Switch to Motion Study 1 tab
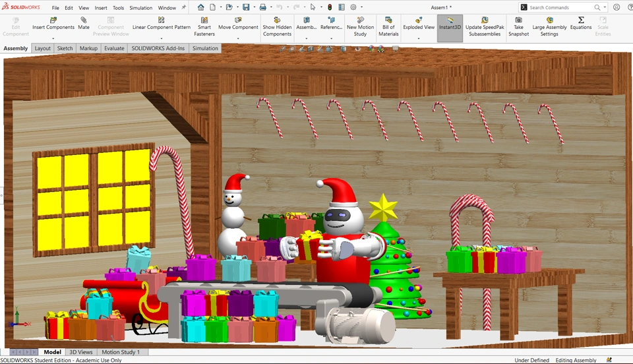This screenshot has height=364, width=633. (x=121, y=352)
